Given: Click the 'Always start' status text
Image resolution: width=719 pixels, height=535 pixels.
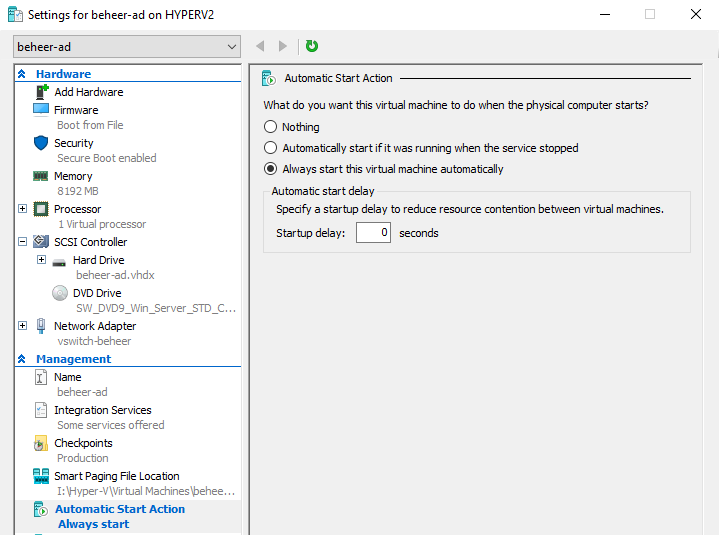Looking at the screenshot, I should pos(94,524).
